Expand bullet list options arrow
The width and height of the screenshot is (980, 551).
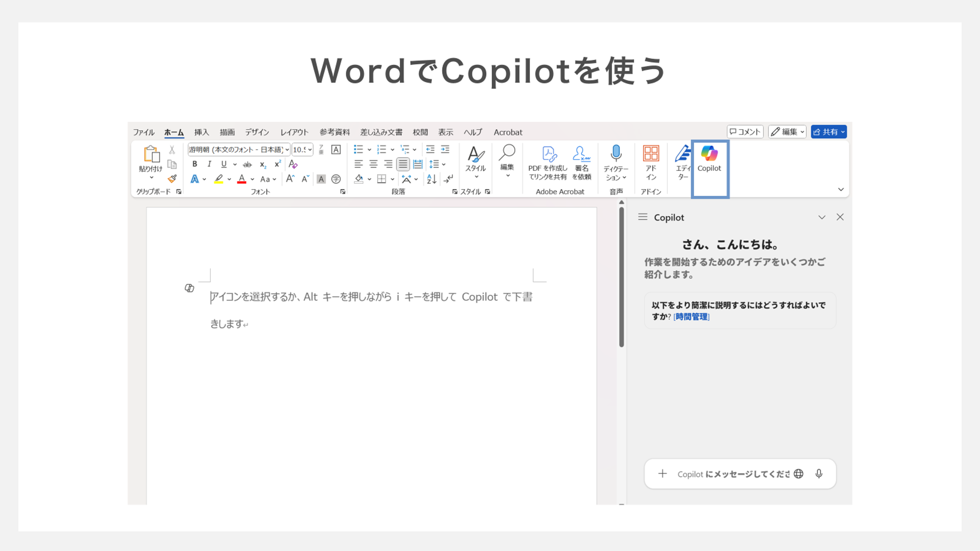[369, 150]
